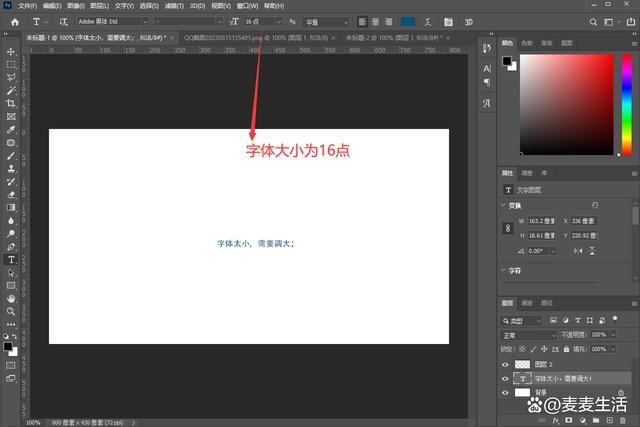
Task: Add a layer style via fx icon
Action: click(556, 420)
